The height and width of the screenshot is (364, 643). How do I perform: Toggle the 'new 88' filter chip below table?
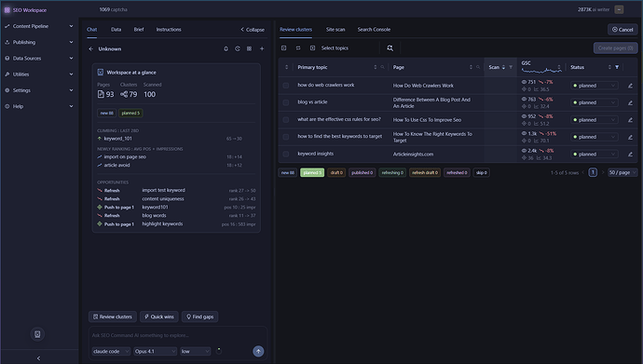coord(288,172)
